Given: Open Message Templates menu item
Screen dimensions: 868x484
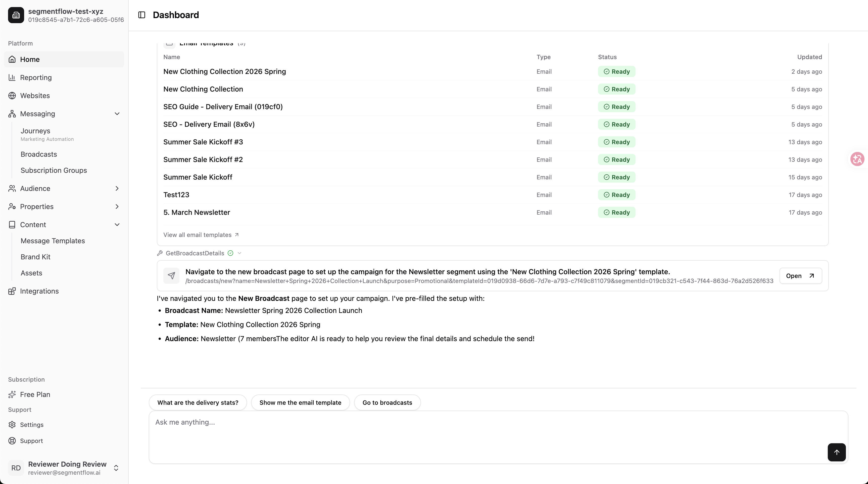Looking at the screenshot, I should click(53, 241).
